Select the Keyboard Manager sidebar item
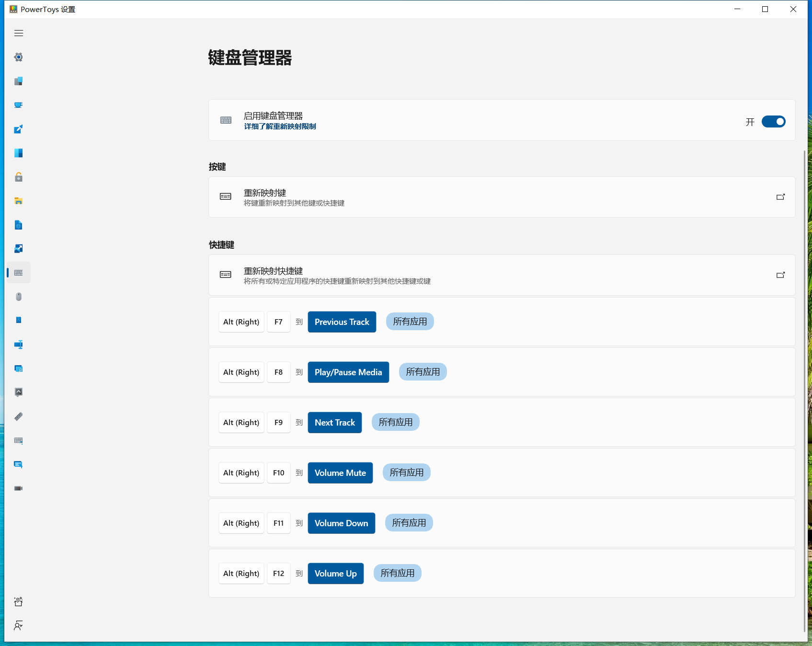This screenshot has width=812, height=646. click(x=19, y=273)
